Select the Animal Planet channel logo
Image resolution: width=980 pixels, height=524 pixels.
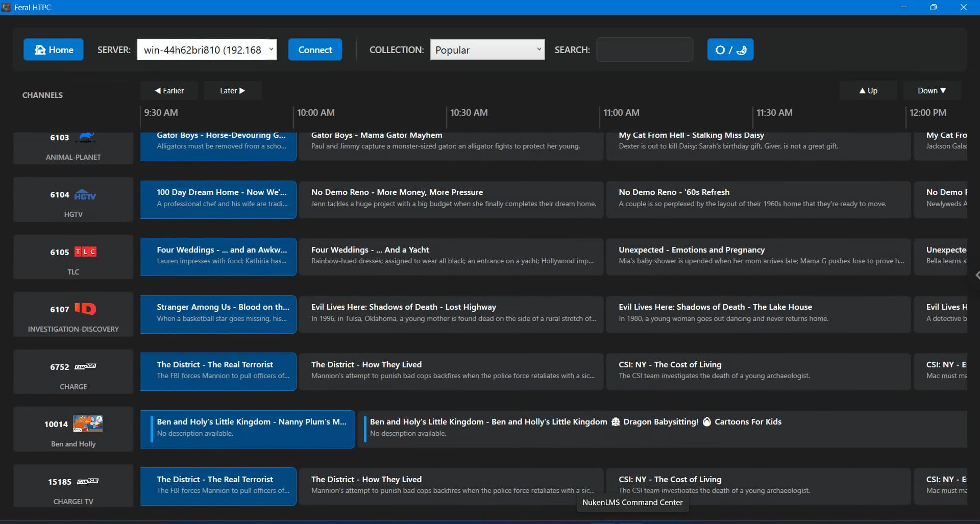point(86,137)
